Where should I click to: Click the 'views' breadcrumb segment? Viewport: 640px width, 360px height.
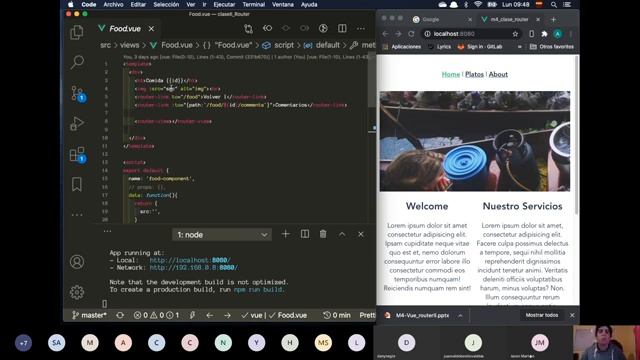click(x=129, y=45)
